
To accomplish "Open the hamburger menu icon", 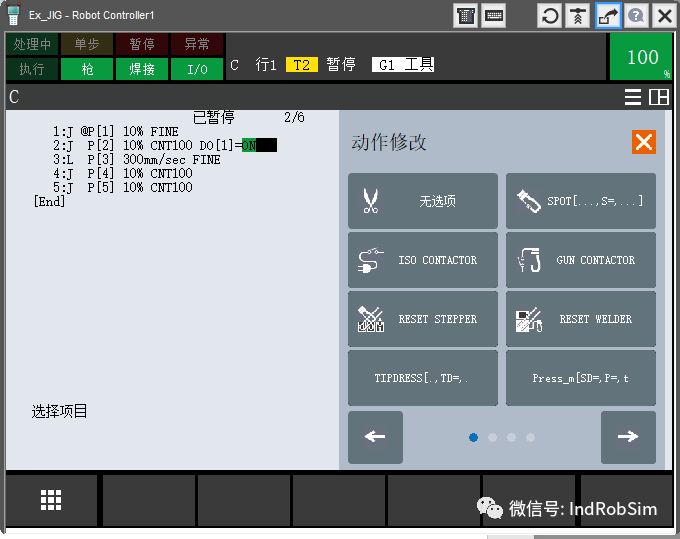I will click(632, 97).
